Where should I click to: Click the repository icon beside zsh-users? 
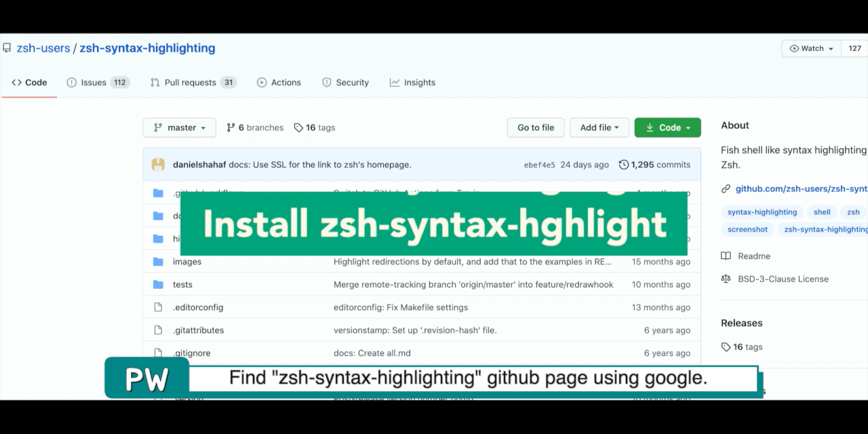(x=7, y=48)
